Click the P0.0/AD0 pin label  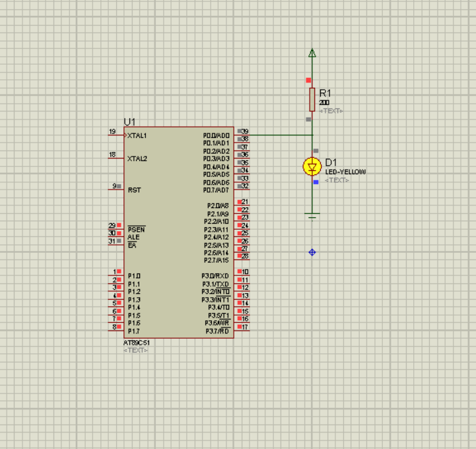(216, 135)
